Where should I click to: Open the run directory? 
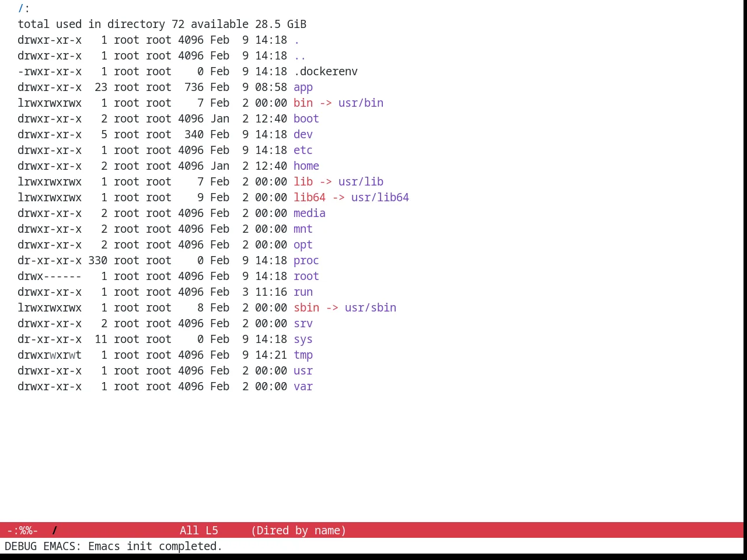(303, 292)
